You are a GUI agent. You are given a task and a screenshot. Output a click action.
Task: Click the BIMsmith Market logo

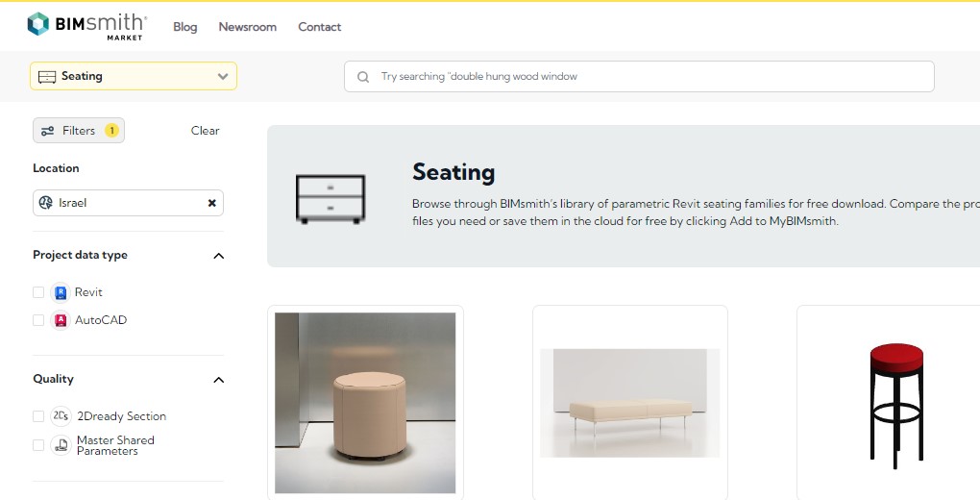tap(86, 26)
